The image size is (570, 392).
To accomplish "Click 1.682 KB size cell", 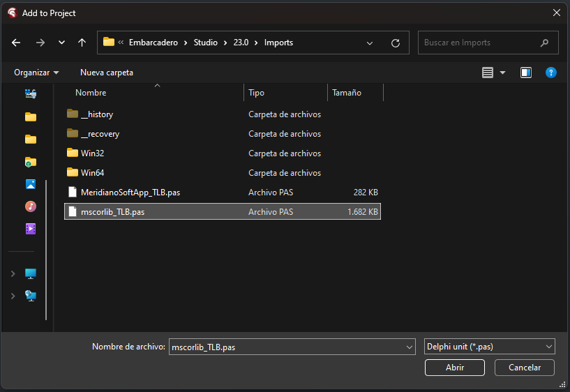I will (x=363, y=212).
